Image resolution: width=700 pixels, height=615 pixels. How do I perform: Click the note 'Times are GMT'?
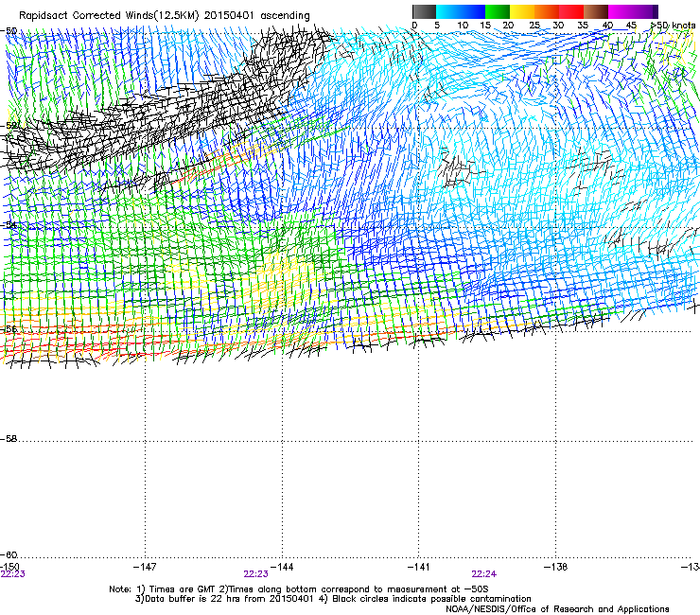[181, 589]
